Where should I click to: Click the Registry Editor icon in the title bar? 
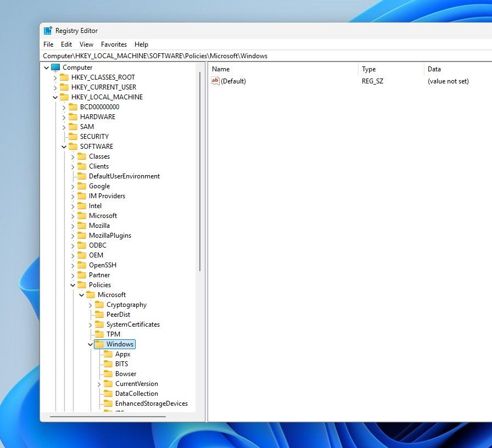[50, 30]
